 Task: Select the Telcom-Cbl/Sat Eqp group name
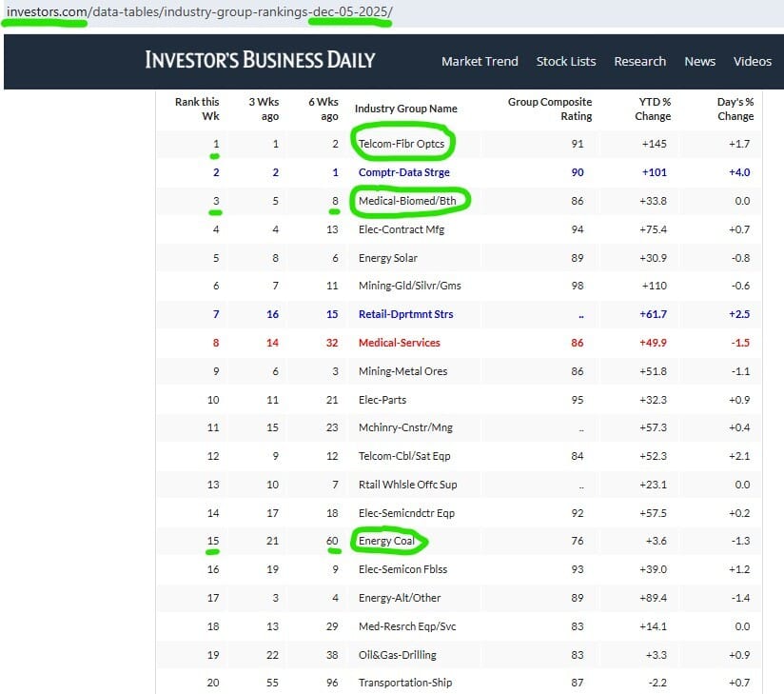(x=404, y=456)
